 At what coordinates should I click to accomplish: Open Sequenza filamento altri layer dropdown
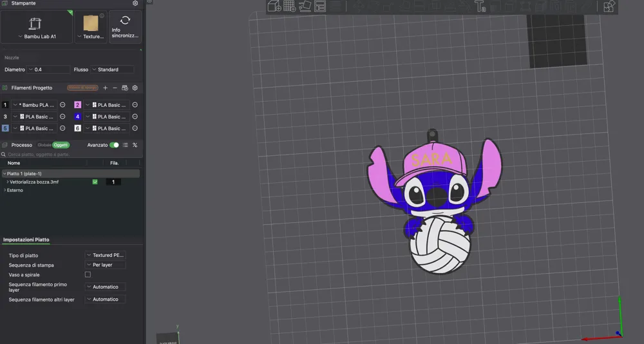tap(105, 299)
